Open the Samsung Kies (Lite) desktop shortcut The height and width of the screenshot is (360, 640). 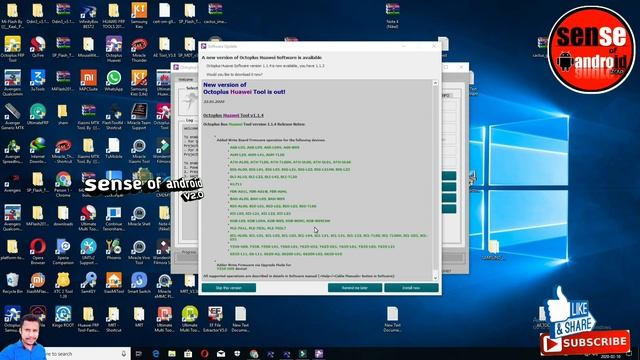pos(139,83)
